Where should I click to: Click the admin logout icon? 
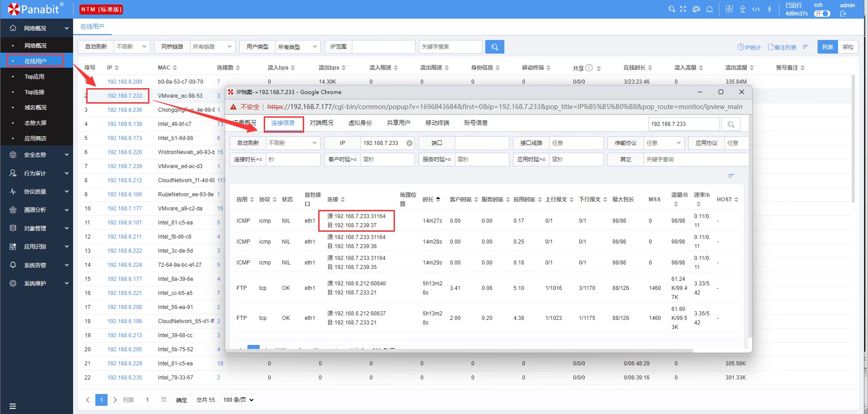tap(843, 14)
